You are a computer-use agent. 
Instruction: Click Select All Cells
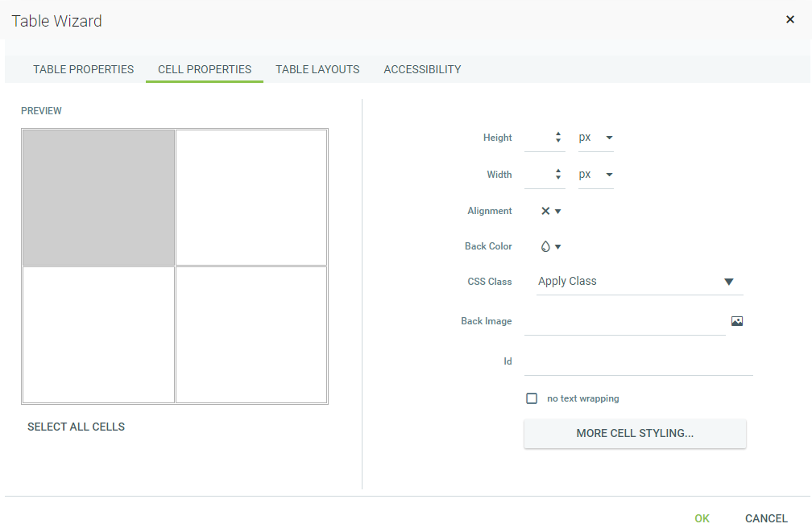[x=76, y=427]
